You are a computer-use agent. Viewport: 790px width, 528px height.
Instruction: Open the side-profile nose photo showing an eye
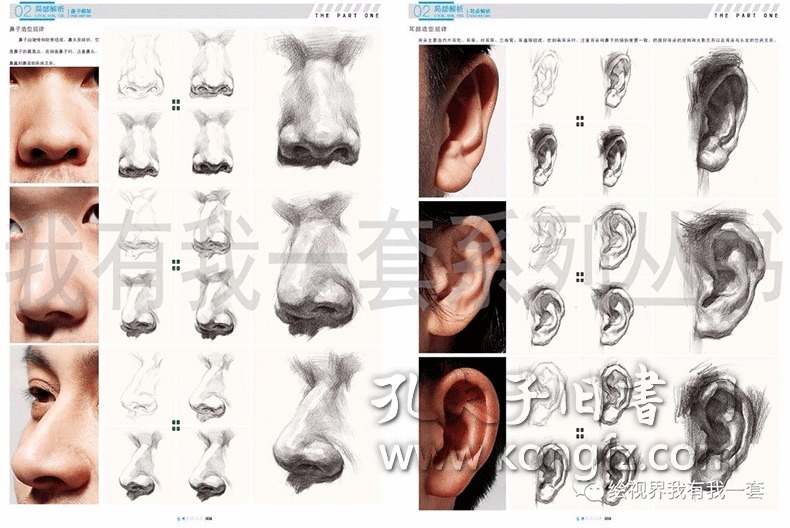tap(54, 425)
